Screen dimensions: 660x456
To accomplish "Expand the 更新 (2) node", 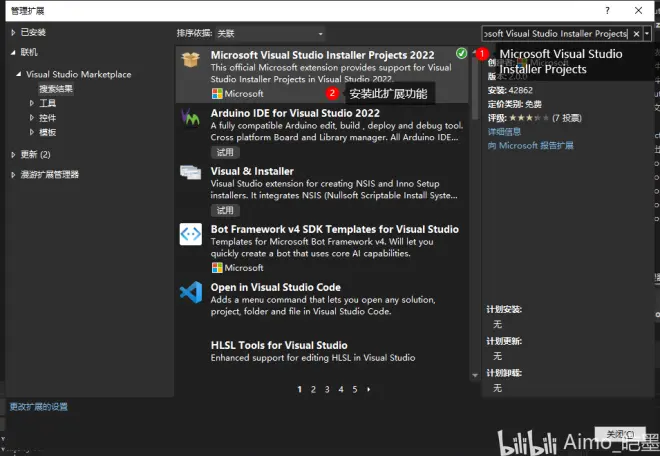I will (13, 155).
